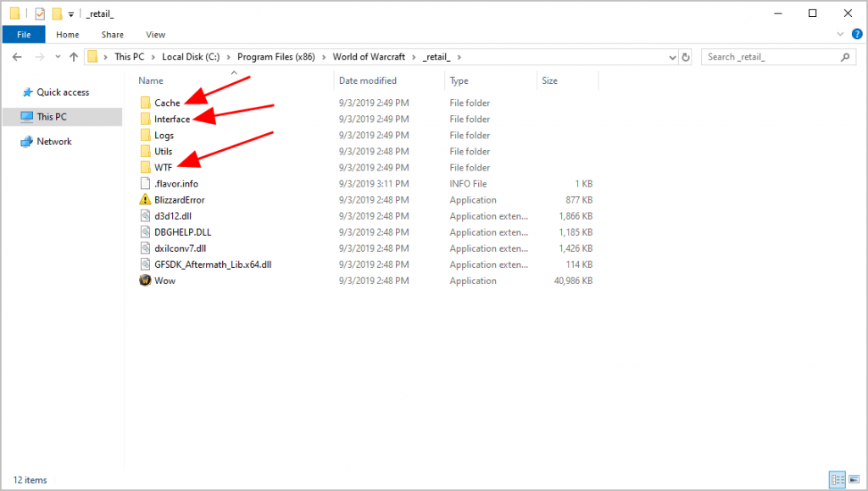Click the 40,986 KB size value
Image resolution: width=868 pixels, height=491 pixels.
click(574, 281)
